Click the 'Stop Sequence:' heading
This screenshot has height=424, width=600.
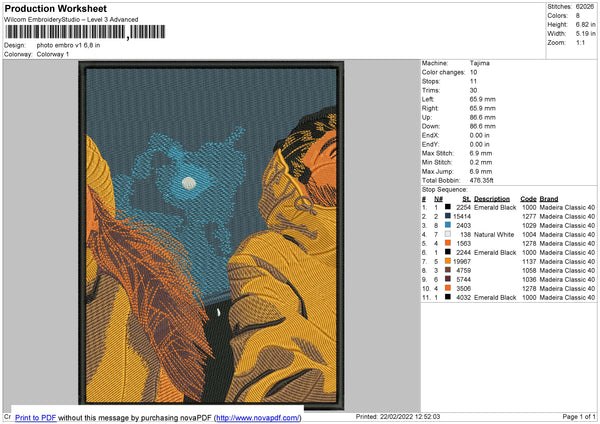tap(445, 190)
